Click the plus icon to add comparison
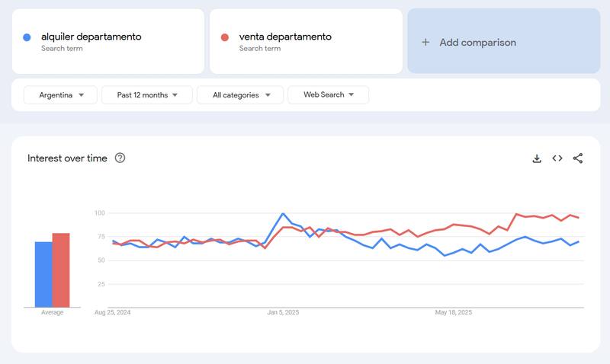The image size is (610, 364). pyautogui.click(x=425, y=43)
